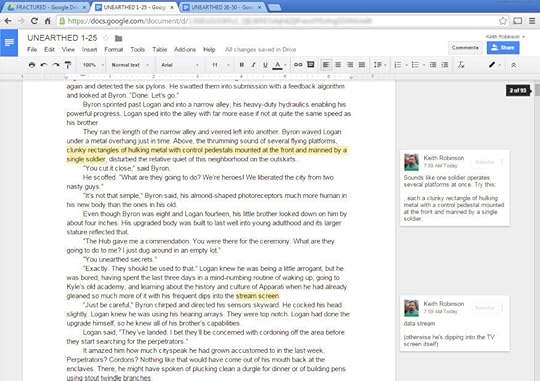Open the Add-ons menu

[185, 50]
